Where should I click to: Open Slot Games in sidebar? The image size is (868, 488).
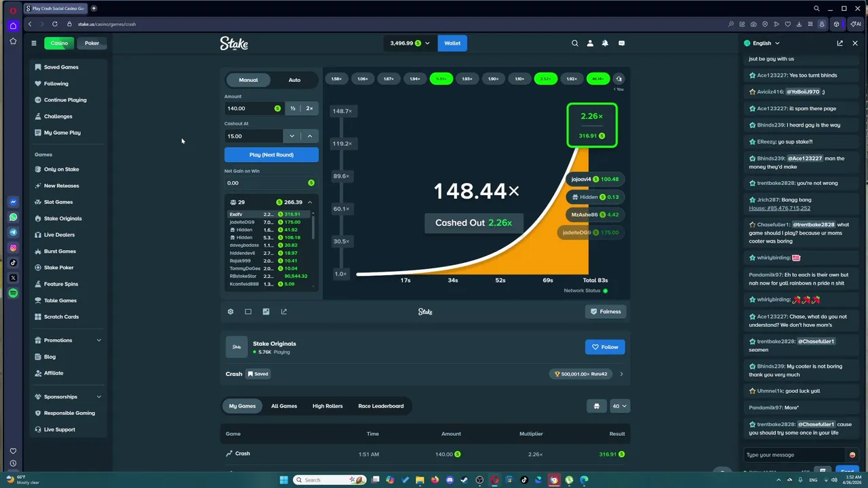58,202
